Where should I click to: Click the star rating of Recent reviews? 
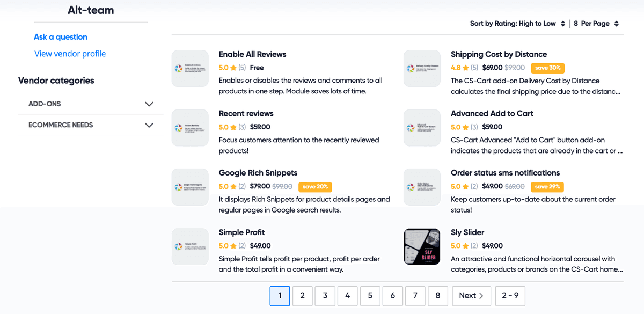coord(233,128)
